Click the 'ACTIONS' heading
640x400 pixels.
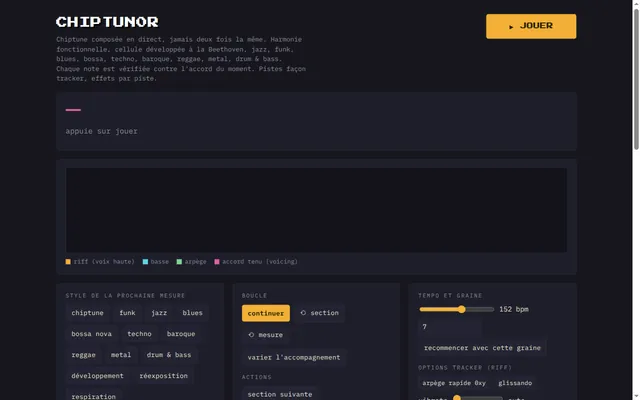pos(257,377)
